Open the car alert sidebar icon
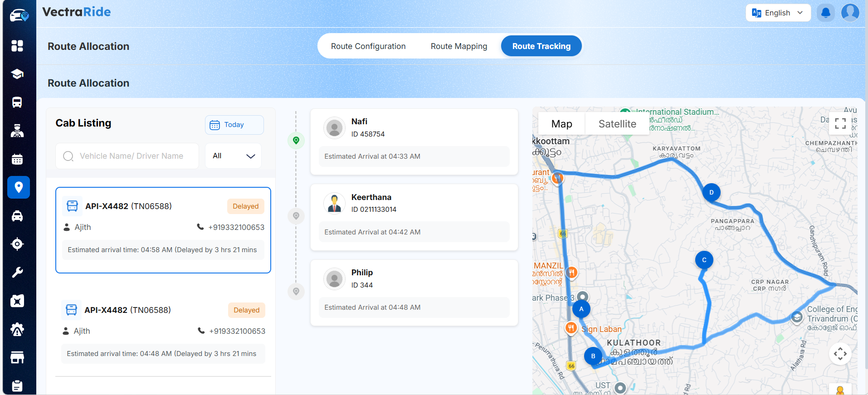 coord(17,329)
